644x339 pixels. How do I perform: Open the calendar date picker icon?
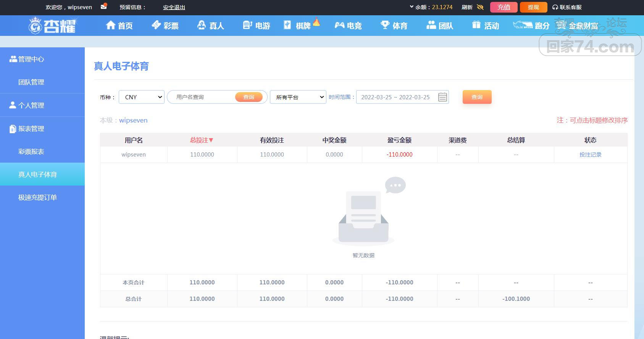442,97
